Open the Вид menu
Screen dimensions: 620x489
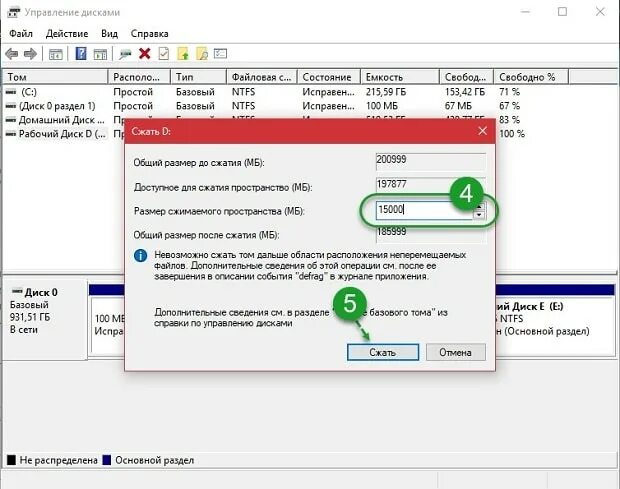click(x=110, y=34)
